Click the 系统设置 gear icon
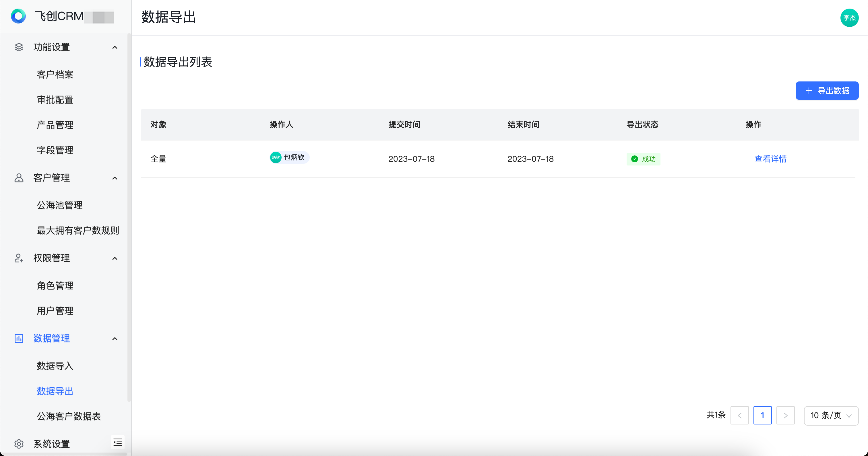 (19, 444)
